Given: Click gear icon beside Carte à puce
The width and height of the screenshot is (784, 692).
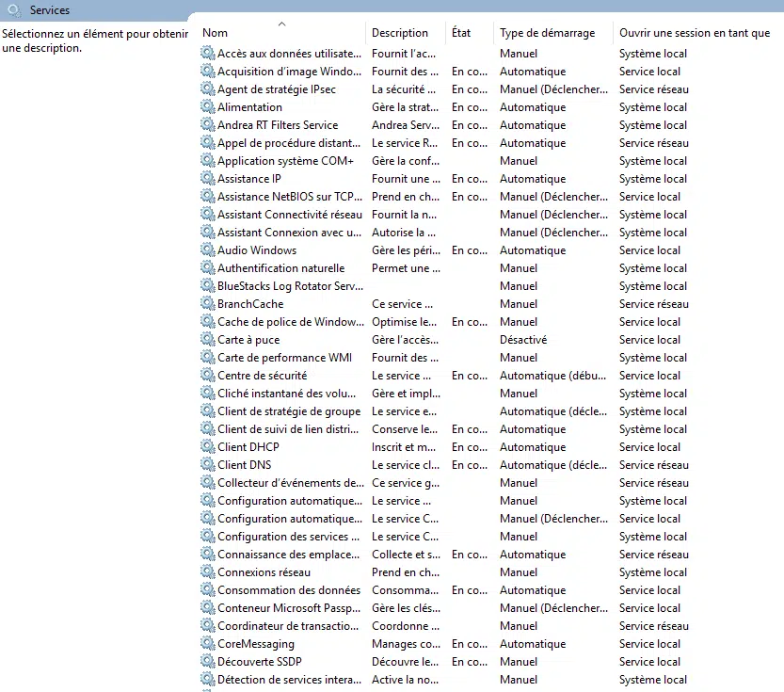Looking at the screenshot, I should click(x=207, y=339).
